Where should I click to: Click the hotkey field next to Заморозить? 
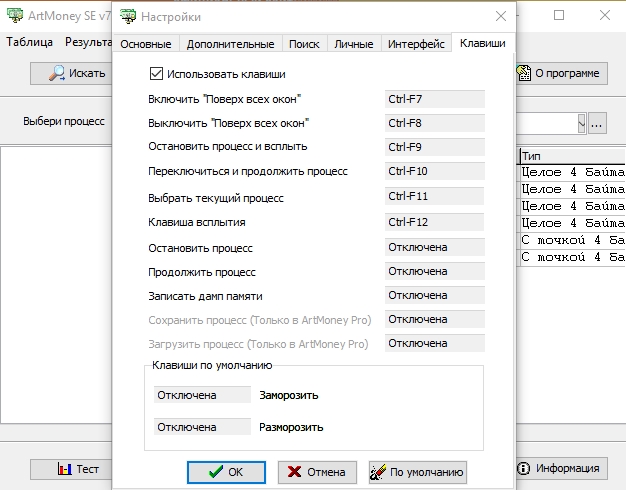202,395
